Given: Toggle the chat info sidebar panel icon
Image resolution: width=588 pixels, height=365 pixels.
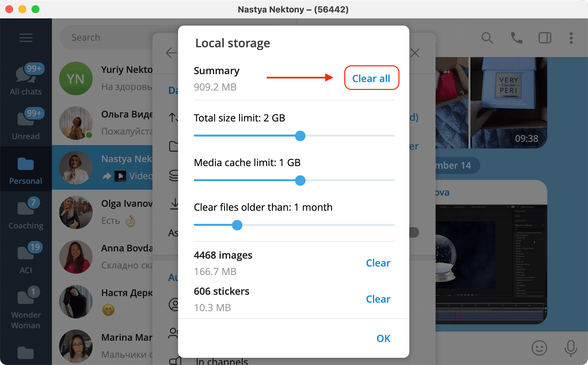Looking at the screenshot, I should point(545,38).
